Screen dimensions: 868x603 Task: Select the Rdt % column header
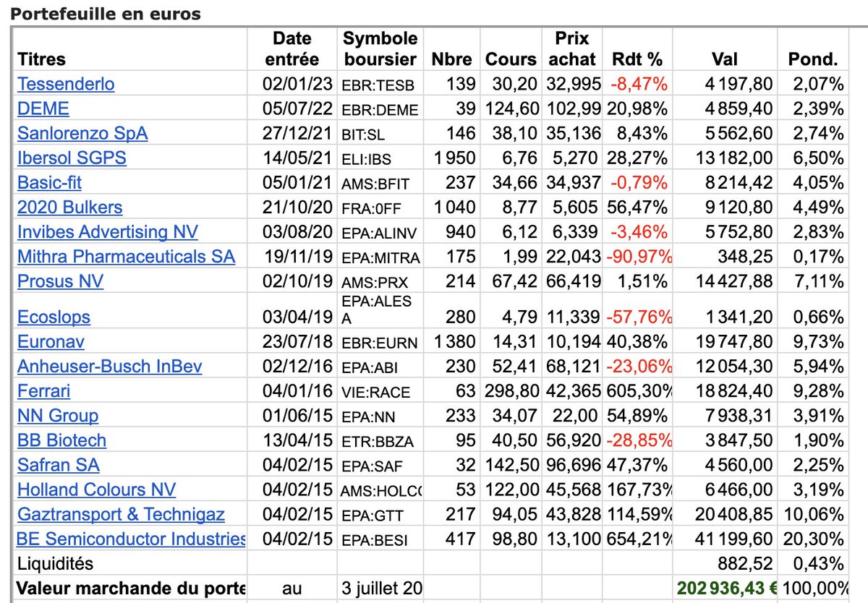pyautogui.click(x=637, y=59)
